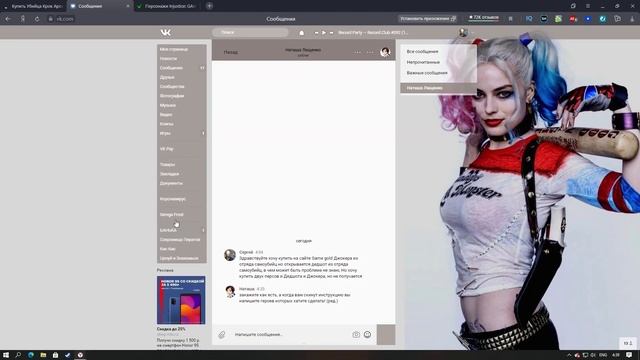Open the Record Party track title
This screenshot has height=360, width=640.
(x=373, y=33)
